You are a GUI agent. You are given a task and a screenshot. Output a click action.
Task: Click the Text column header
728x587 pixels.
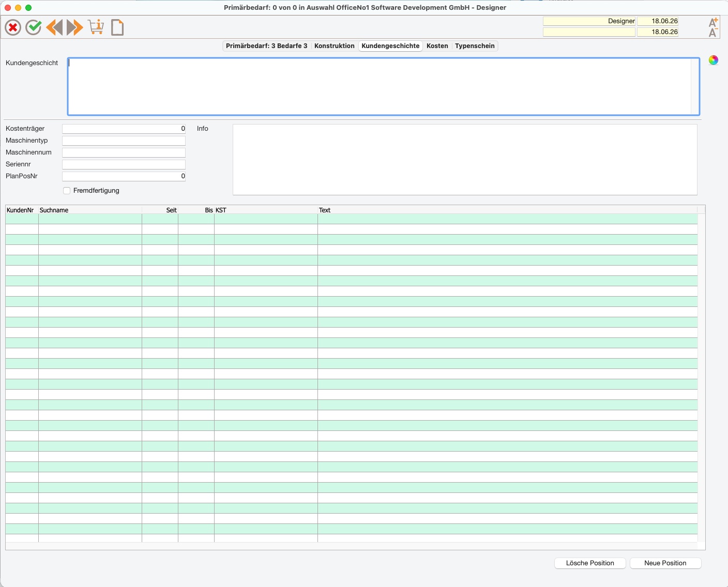(508, 210)
